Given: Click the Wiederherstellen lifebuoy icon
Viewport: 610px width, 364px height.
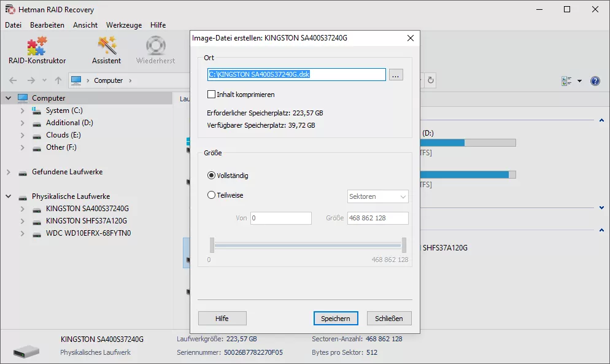Looking at the screenshot, I should click(156, 45).
